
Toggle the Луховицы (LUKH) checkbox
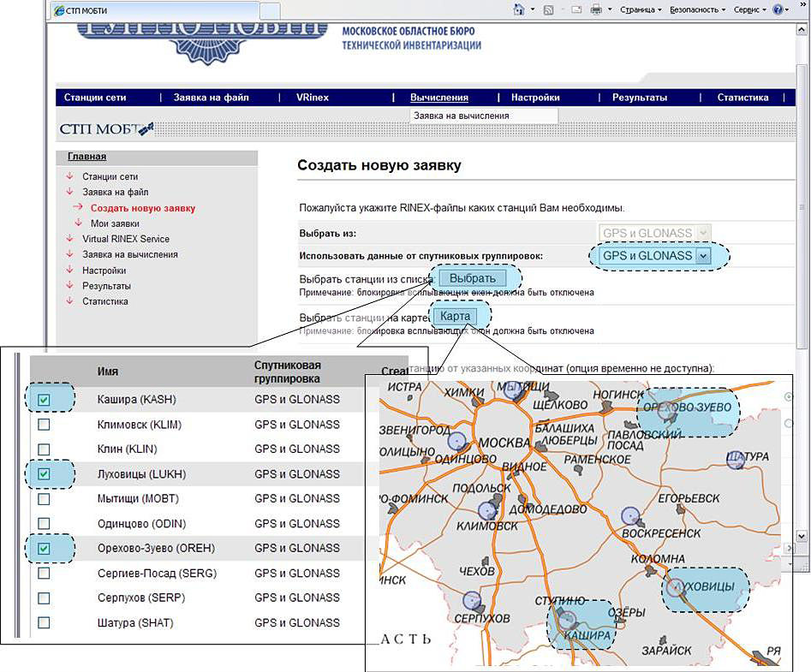(x=44, y=474)
